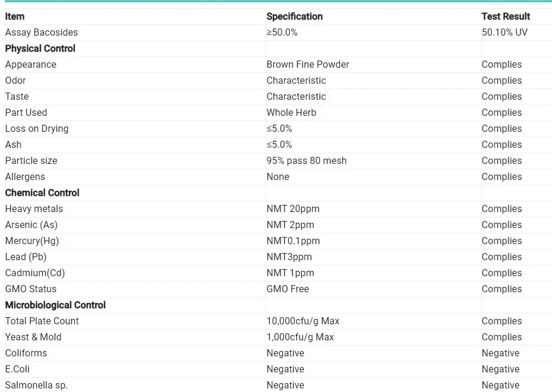
Task: Click the "Yeast & Mold" item
Action: click(33, 337)
